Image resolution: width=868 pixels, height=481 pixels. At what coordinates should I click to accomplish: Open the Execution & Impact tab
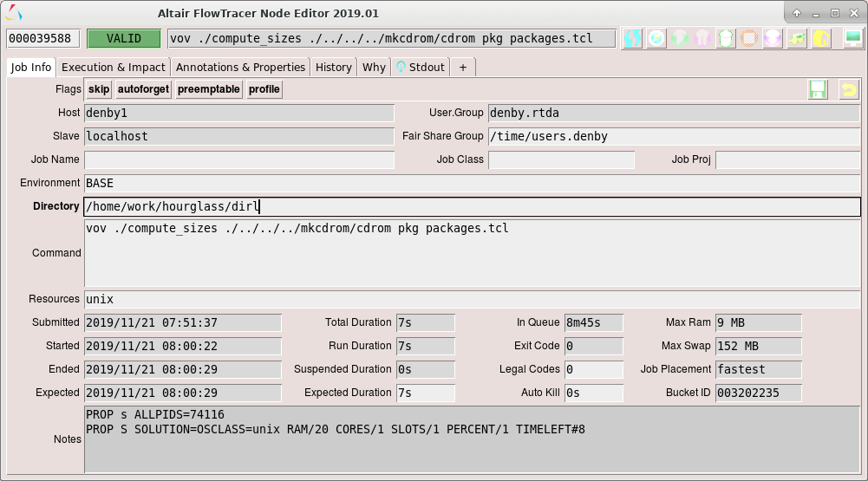[x=113, y=67]
